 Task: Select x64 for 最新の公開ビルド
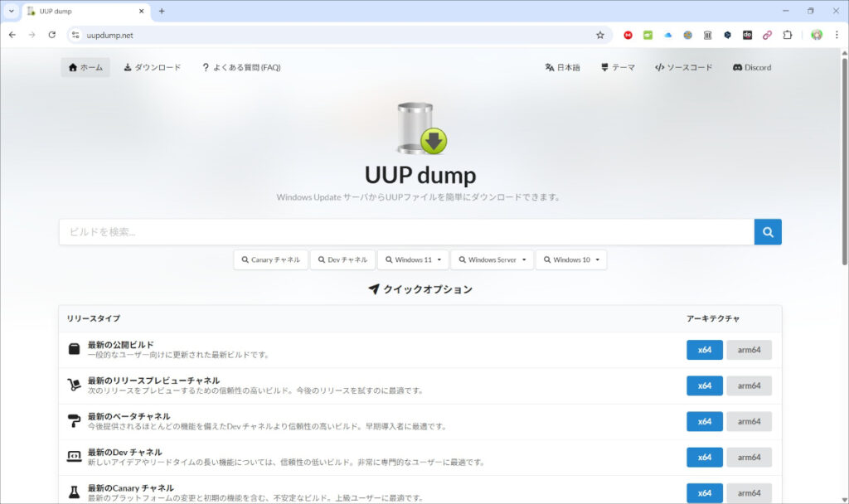(x=704, y=350)
